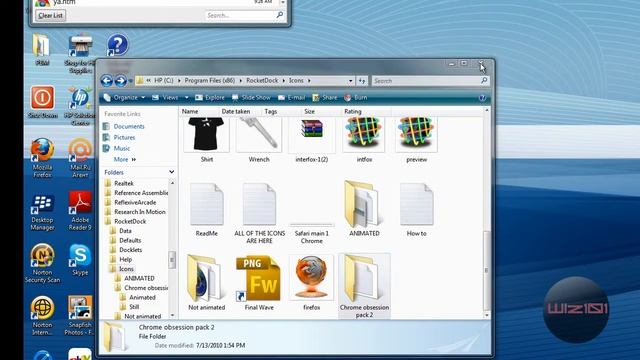Refresh the Explorer address bar
The height and width of the screenshot is (360, 640).
coord(362,81)
